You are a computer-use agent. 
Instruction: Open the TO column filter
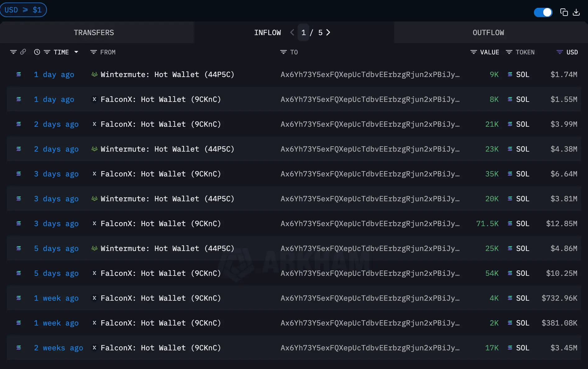tap(283, 52)
